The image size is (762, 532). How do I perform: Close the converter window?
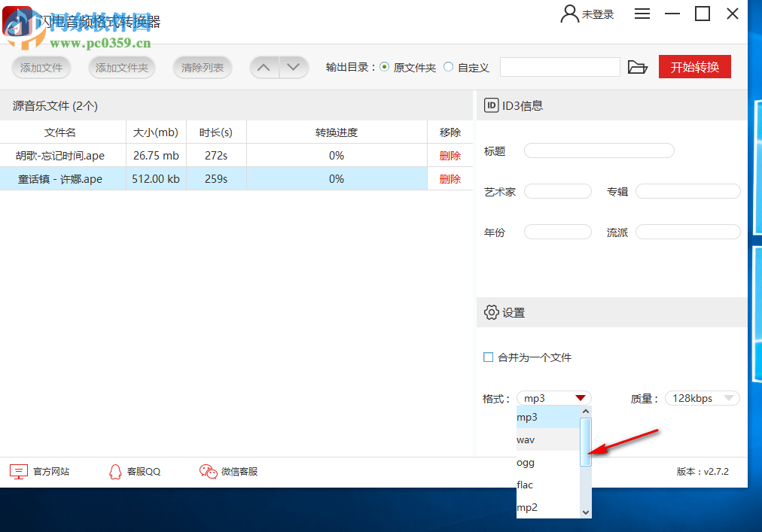[x=733, y=14]
